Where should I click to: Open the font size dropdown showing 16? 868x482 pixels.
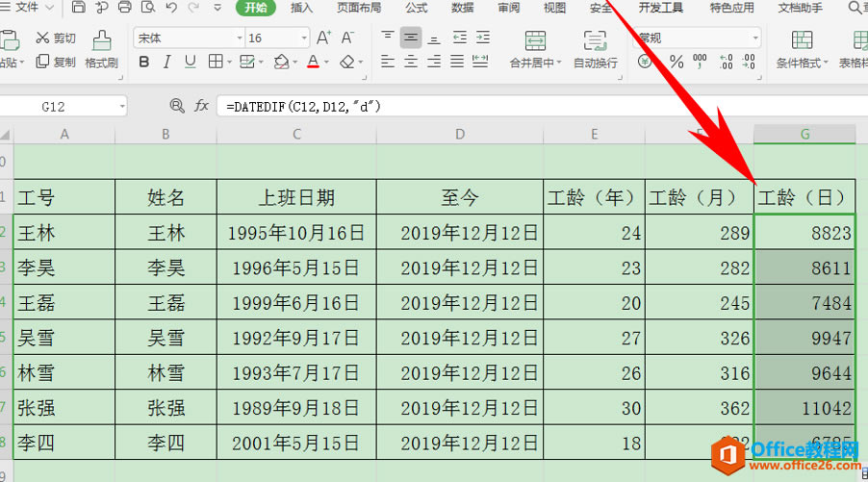[304, 38]
